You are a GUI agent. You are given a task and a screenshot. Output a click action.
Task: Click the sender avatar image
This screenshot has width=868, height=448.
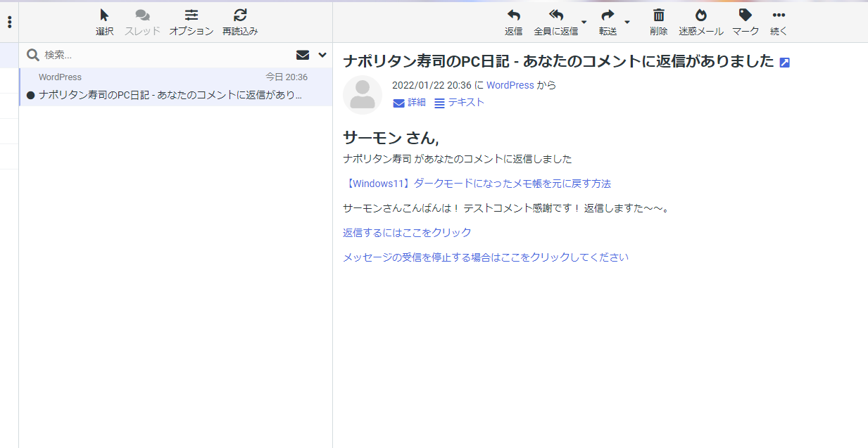[363, 95]
